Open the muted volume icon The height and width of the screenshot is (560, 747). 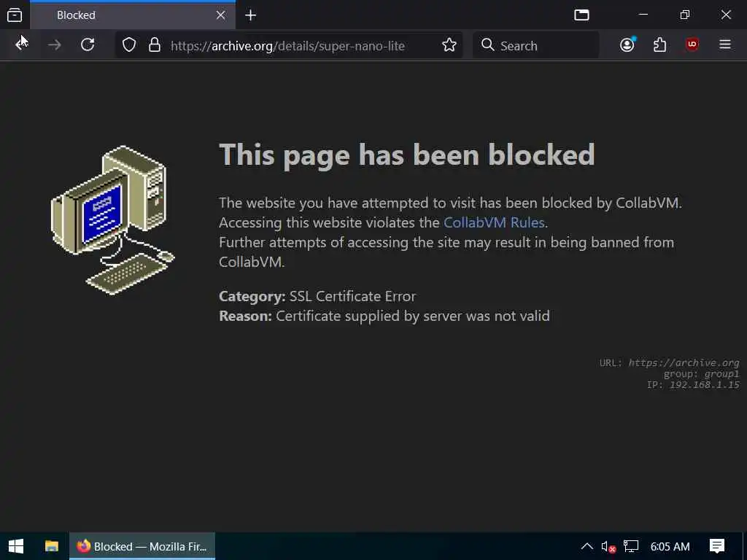coord(608,547)
